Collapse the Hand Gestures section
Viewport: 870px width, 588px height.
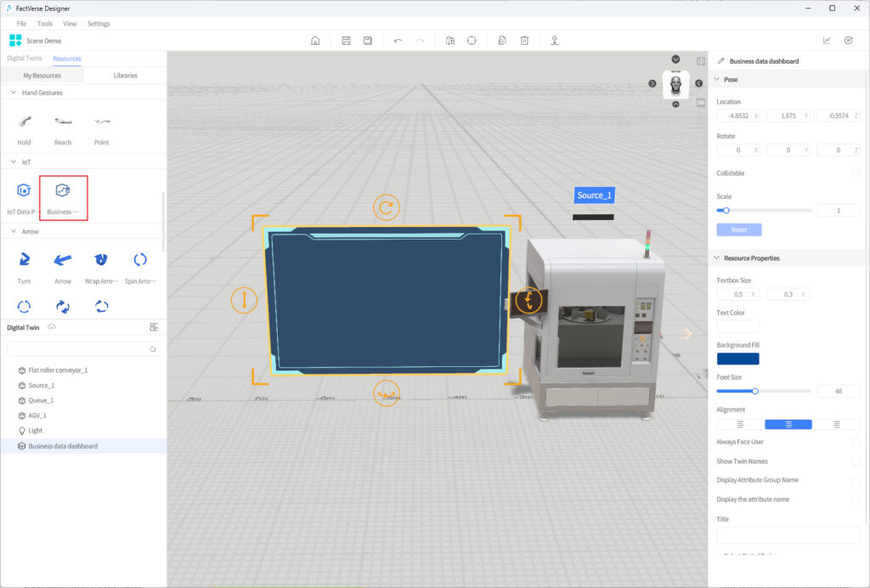tap(14, 92)
